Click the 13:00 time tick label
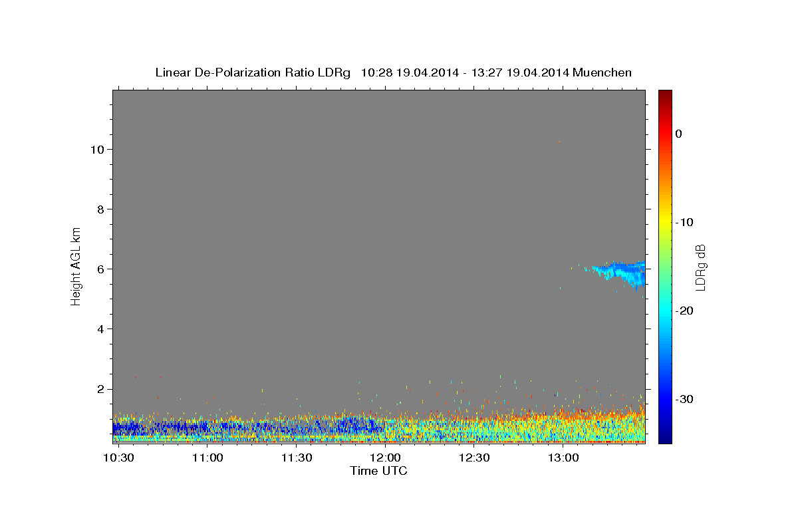 point(563,458)
